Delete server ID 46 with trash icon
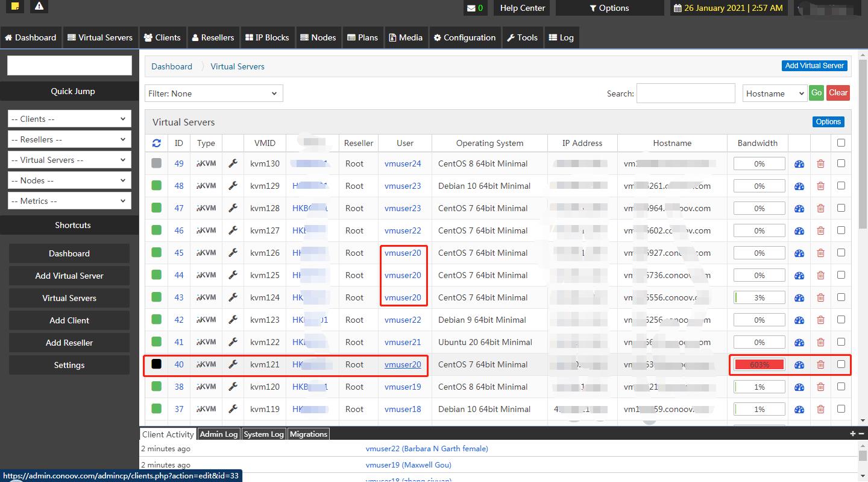Viewport: 868px width, 482px height. (x=820, y=230)
